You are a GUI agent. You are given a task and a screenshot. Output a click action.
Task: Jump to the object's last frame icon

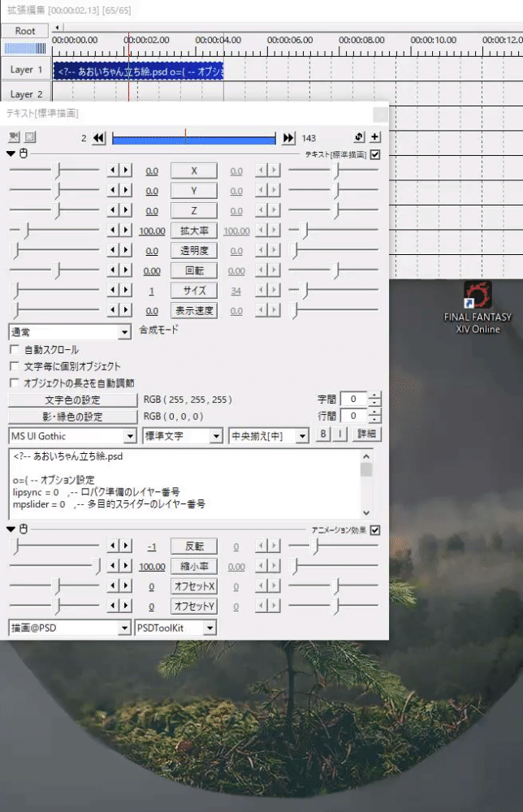[289, 138]
